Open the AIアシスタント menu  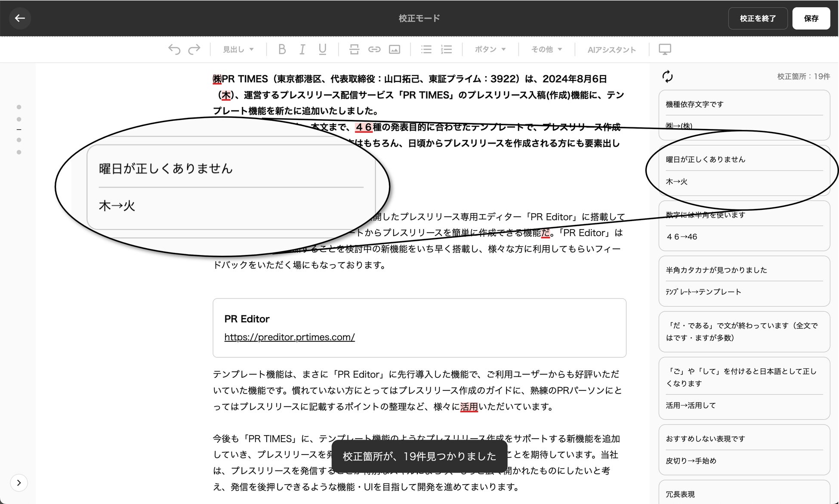611,50
